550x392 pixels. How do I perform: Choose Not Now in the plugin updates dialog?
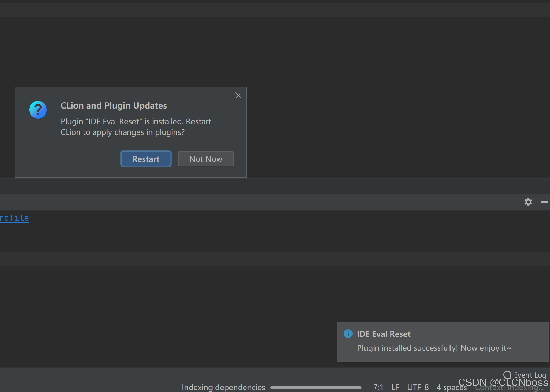[206, 159]
